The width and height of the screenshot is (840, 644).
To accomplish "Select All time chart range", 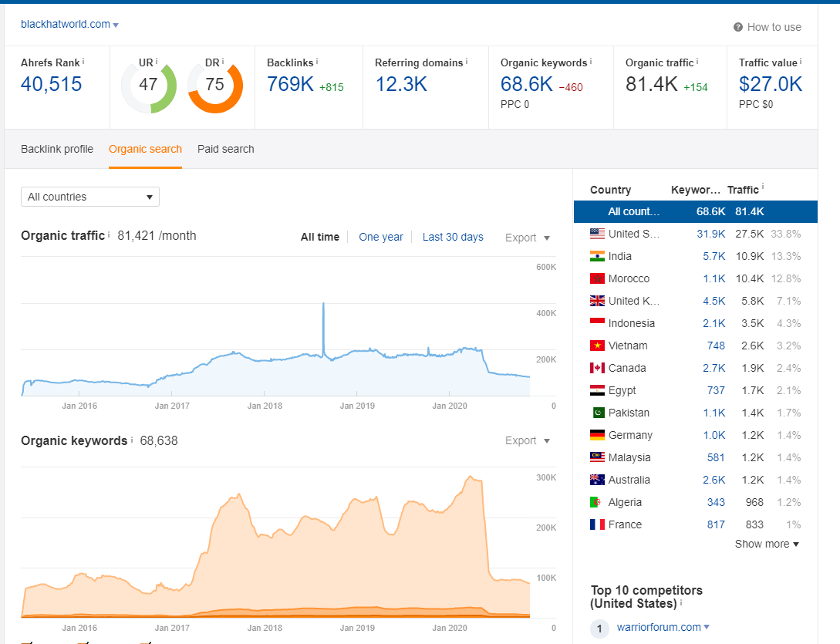I will pos(320,237).
